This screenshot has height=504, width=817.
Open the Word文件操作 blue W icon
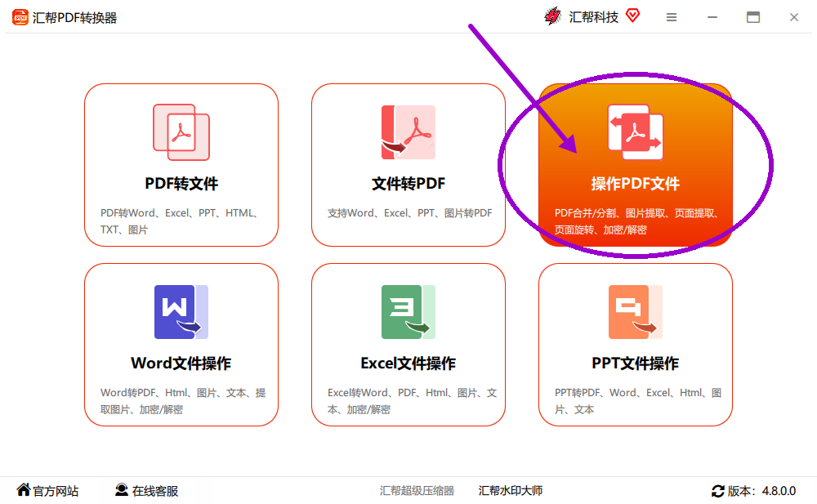coord(181,312)
